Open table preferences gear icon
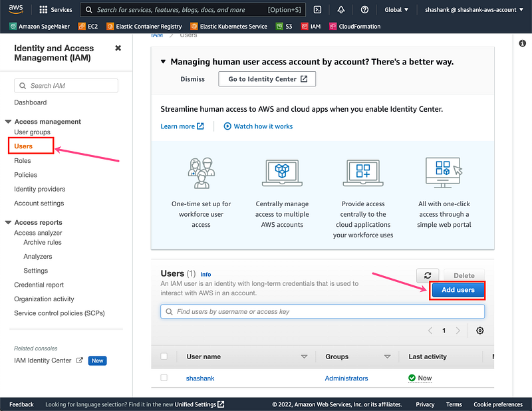Viewport: 532px width, 411px height. tap(480, 331)
